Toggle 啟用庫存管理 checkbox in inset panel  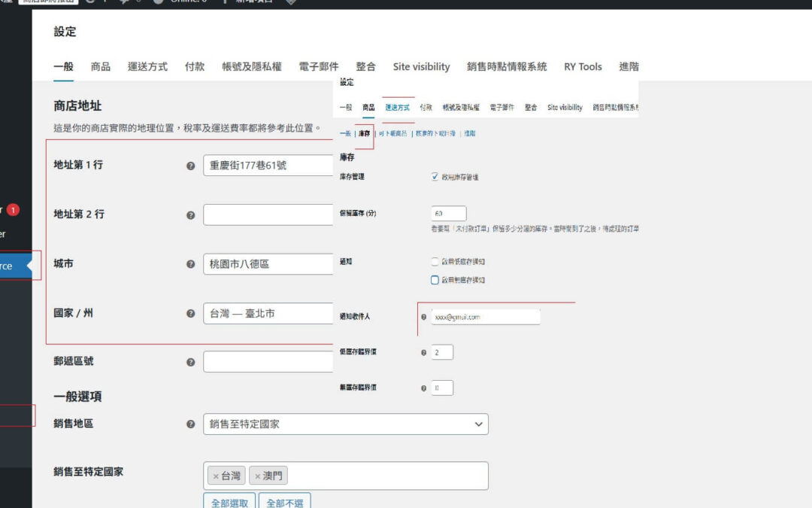pyautogui.click(x=435, y=177)
